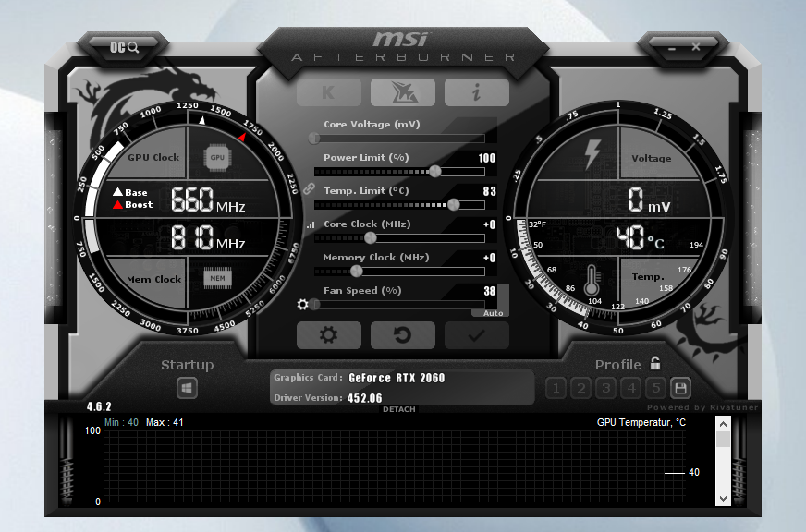Toggle Auto fan speed mode
The image size is (806, 532).
pos(493,313)
